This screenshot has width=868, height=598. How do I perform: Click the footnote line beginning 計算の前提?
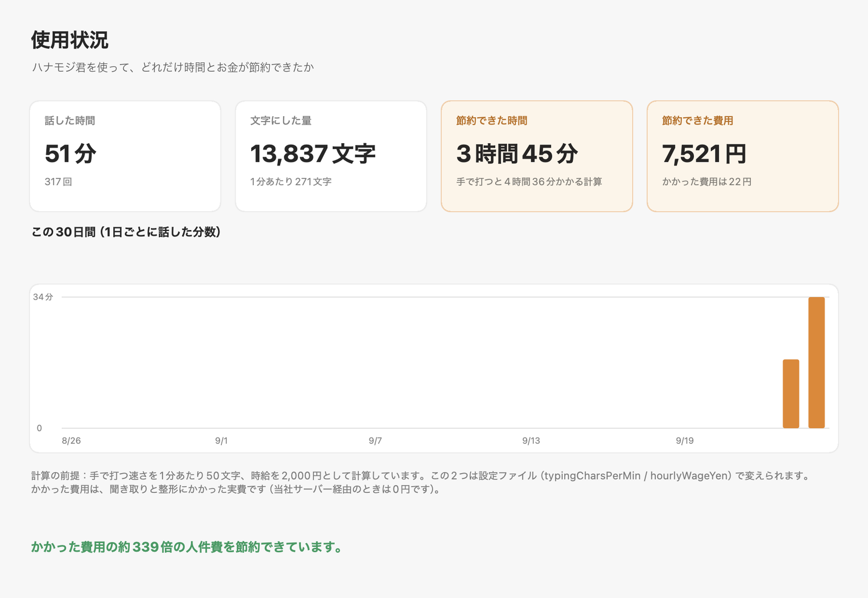click(x=422, y=476)
